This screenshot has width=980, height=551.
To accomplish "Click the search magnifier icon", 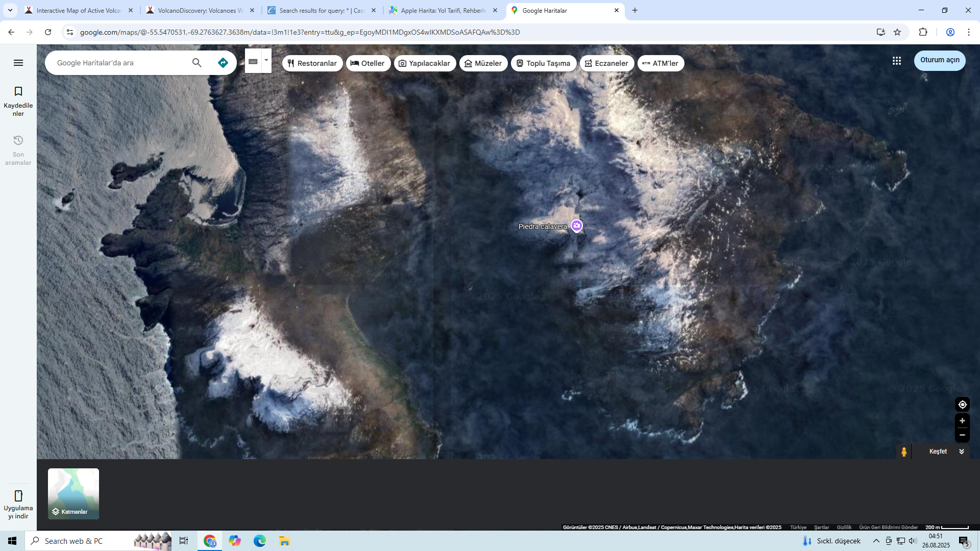I will click(x=197, y=63).
